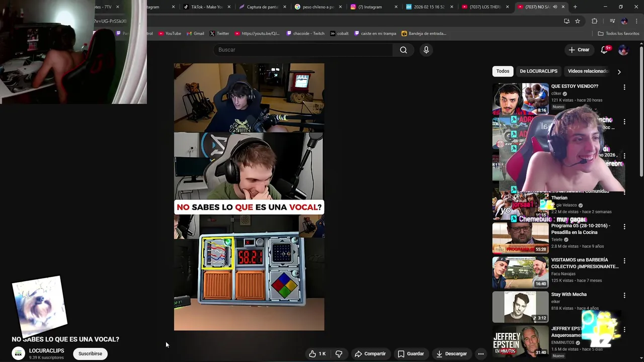Focus the Buscar search field
This screenshot has height=362, width=644.
pyautogui.click(x=303, y=50)
